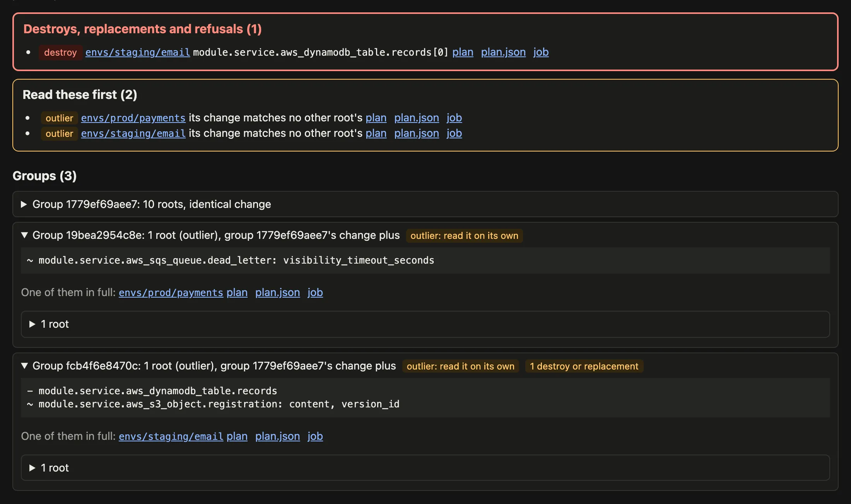851x504 pixels.
Task: Open plan.json link in destroy row
Action: pyautogui.click(x=503, y=52)
